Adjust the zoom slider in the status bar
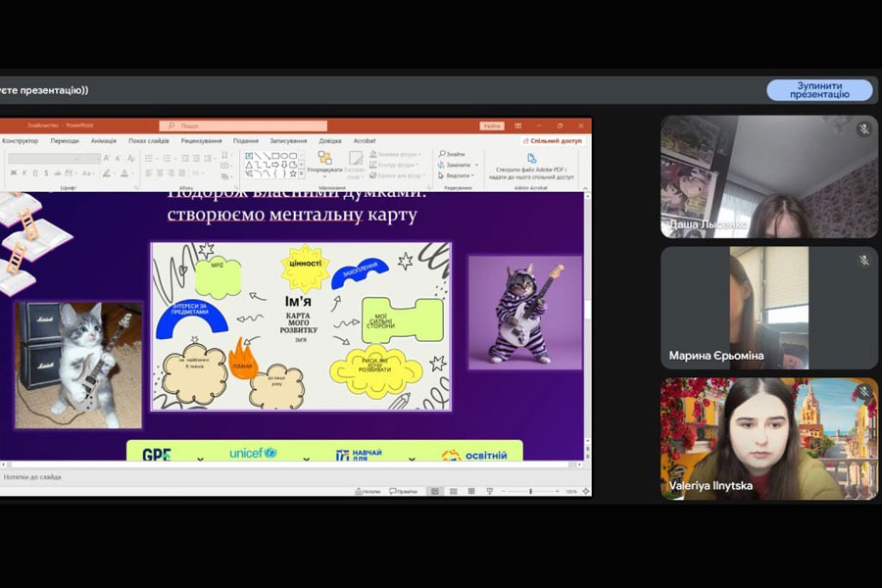 [x=530, y=491]
